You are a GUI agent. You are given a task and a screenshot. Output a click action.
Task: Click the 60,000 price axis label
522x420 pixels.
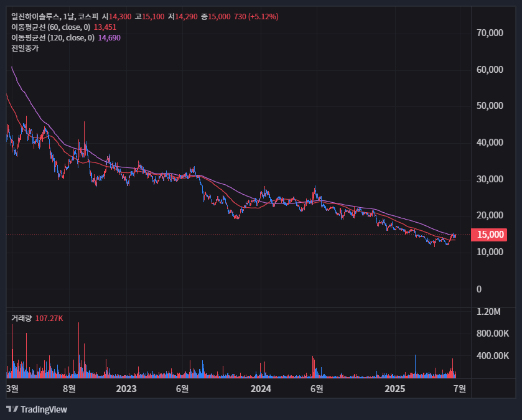(490, 70)
